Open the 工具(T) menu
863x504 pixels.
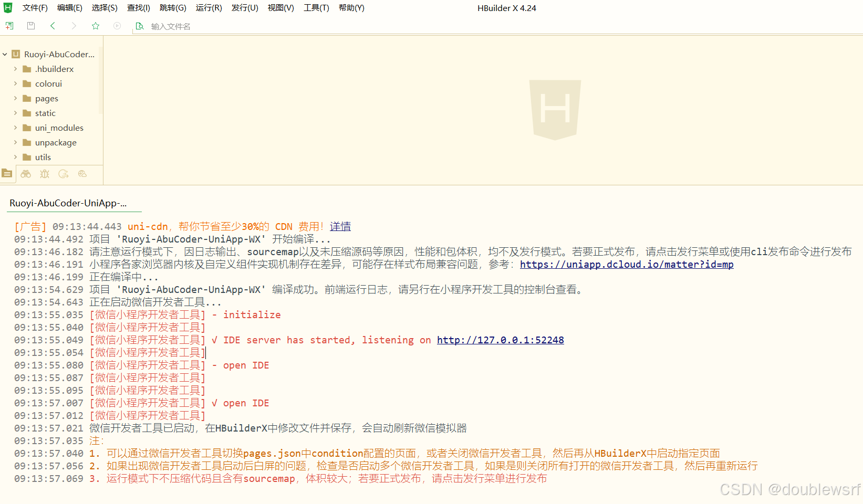pos(316,8)
